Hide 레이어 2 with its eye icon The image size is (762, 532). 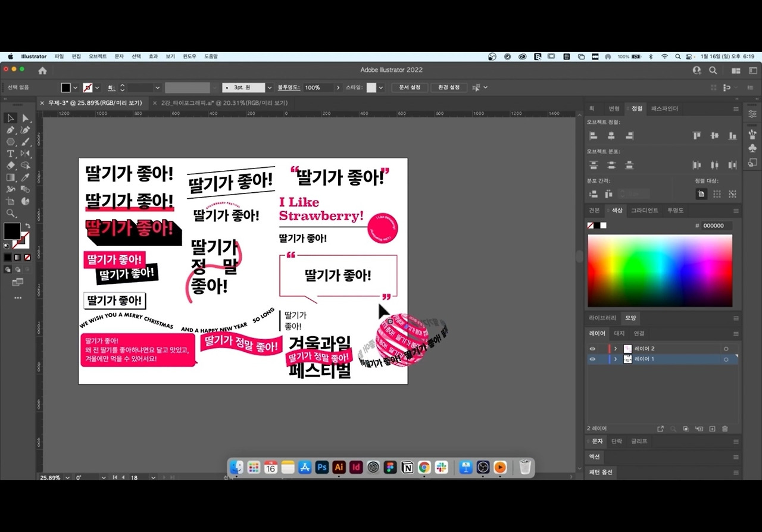(592, 349)
